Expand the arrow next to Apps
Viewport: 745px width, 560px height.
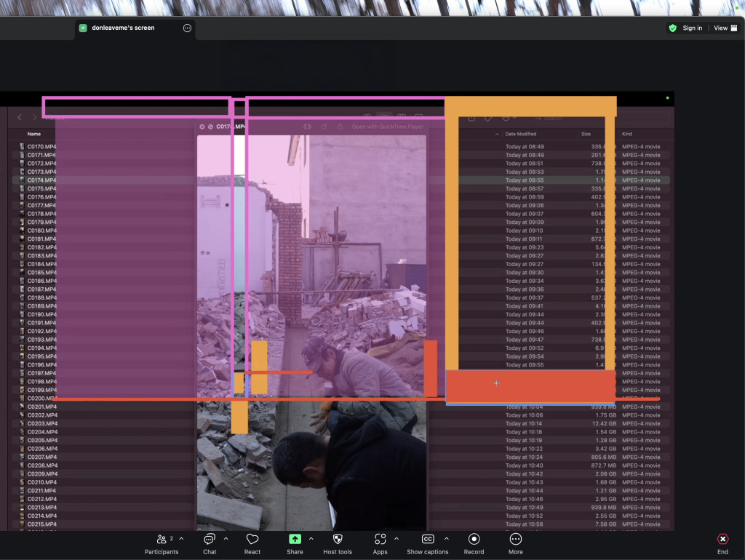(396, 539)
